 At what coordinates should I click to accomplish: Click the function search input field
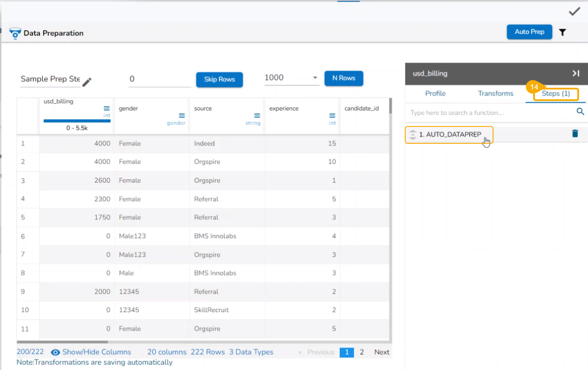(x=490, y=113)
